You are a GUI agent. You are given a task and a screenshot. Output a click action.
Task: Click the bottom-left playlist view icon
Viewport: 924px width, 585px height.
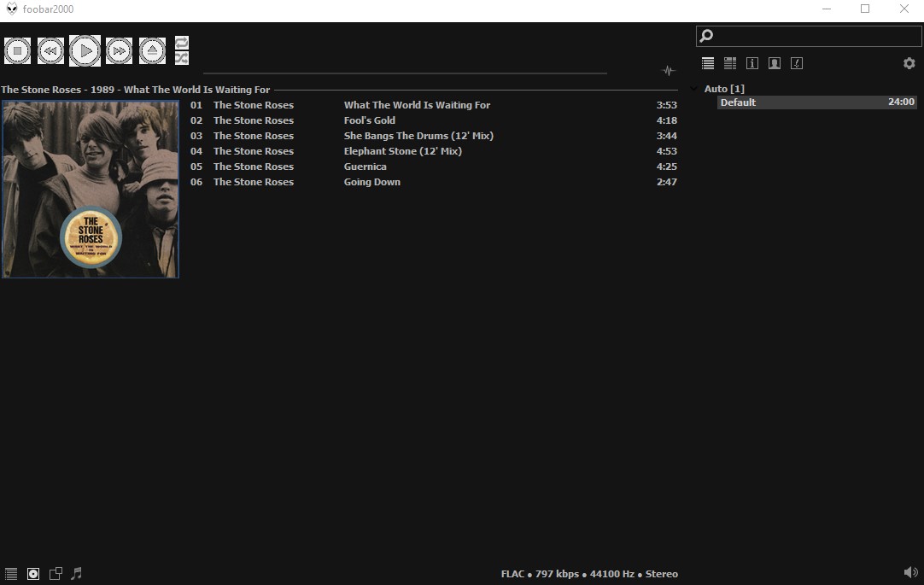pyautogui.click(x=11, y=574)
